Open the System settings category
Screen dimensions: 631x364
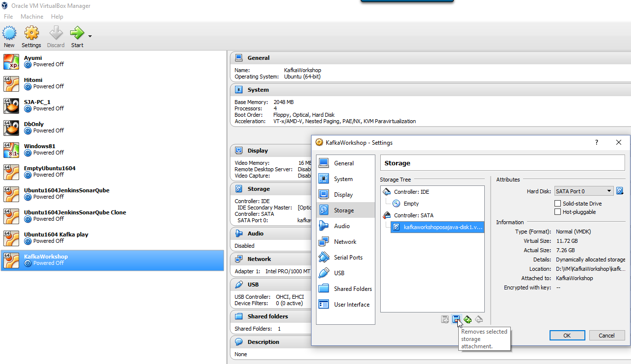click(x=345, y=179)
